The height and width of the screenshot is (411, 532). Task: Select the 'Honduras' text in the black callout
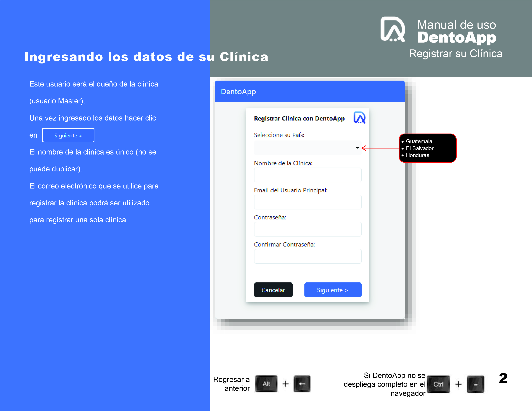pyautogui.click(x=418, y=155)
